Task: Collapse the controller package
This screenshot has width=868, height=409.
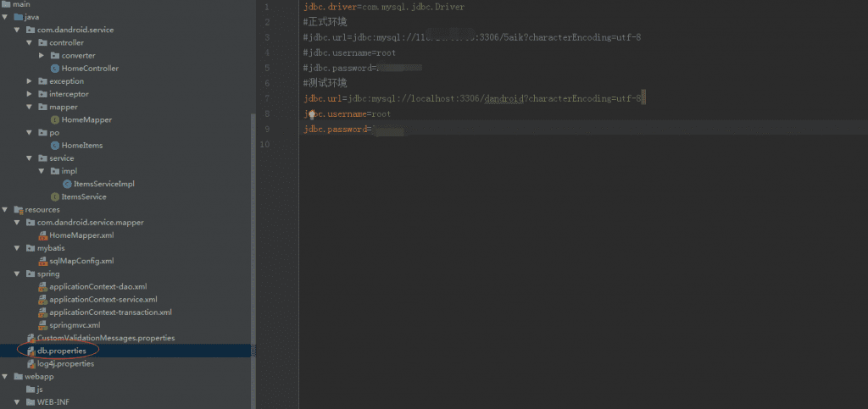Action: (30, 42)
